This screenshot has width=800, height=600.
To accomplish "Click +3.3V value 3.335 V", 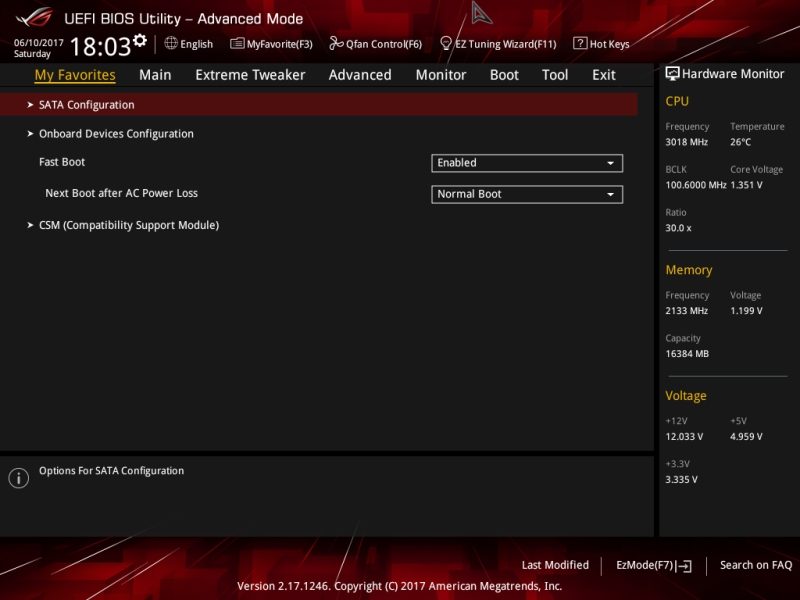I will (682, 480).
